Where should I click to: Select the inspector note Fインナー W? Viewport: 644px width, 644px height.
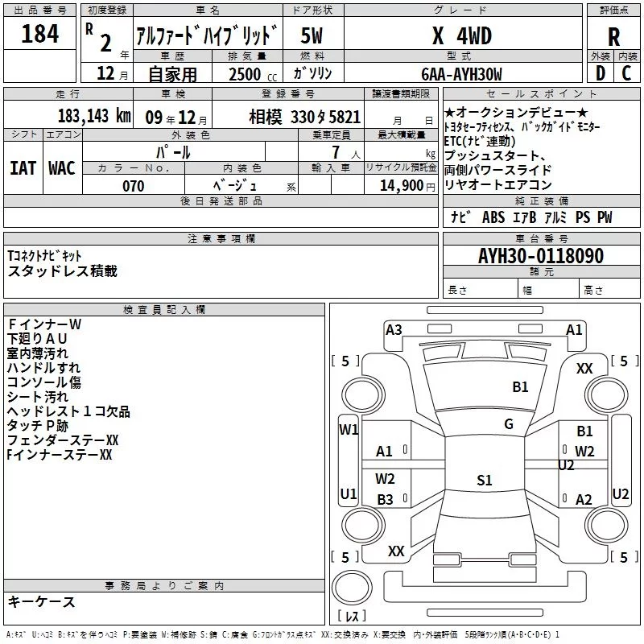point(44,324)
